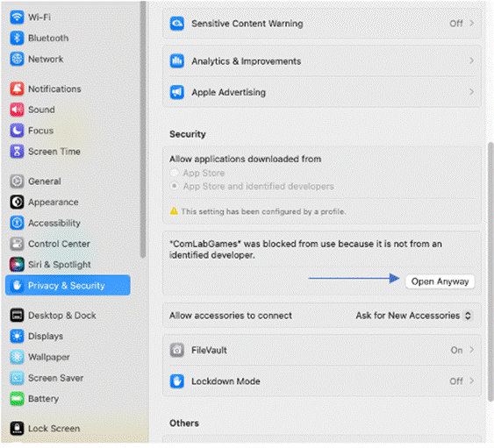Open the FileVault label
This screenshot has height=448, width=494.
coord(209,350)
